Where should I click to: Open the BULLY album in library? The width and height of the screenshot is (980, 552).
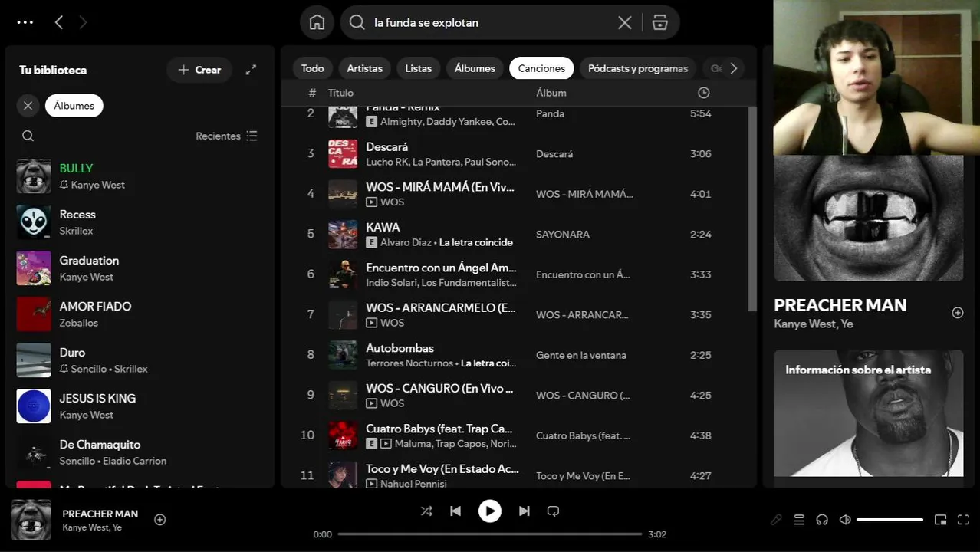[x=140, y=176]
